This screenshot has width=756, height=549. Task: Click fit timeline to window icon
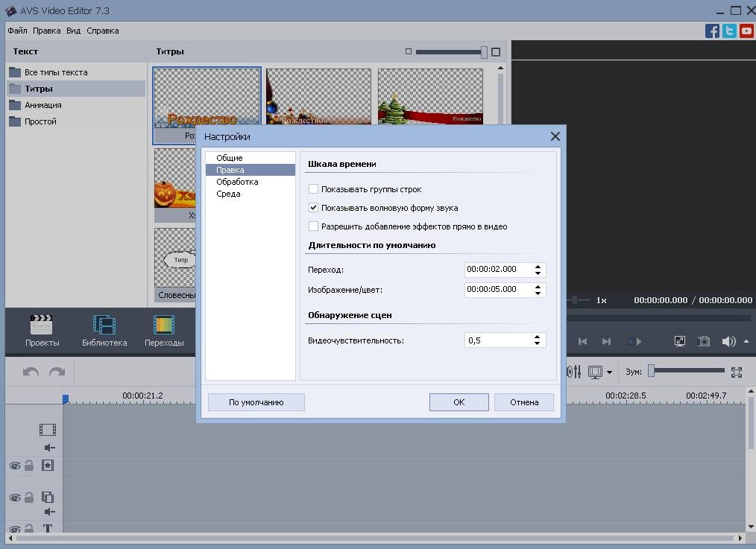[736, 372]
